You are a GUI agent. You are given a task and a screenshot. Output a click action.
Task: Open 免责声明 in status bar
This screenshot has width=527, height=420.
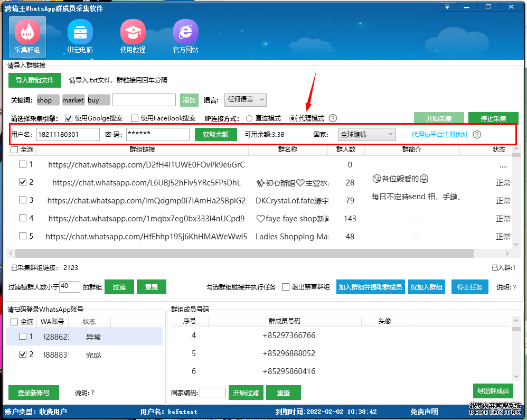tap(424, 412)
